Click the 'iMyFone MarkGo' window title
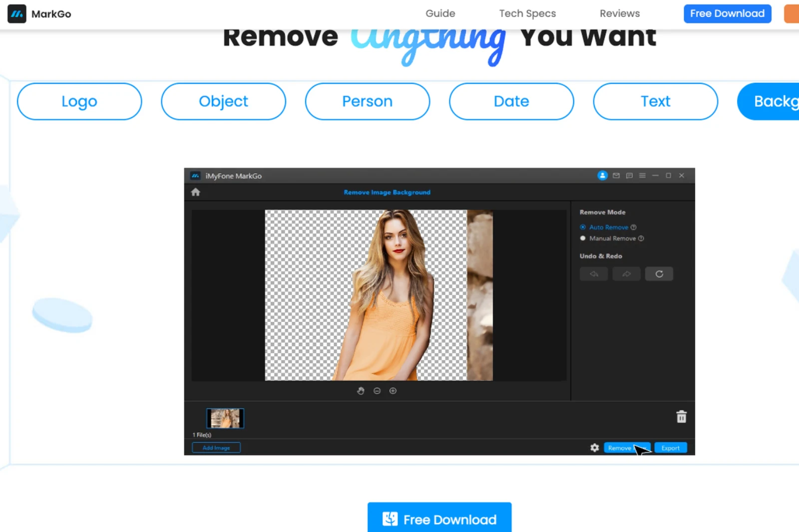799x532 pixels. 234,176
